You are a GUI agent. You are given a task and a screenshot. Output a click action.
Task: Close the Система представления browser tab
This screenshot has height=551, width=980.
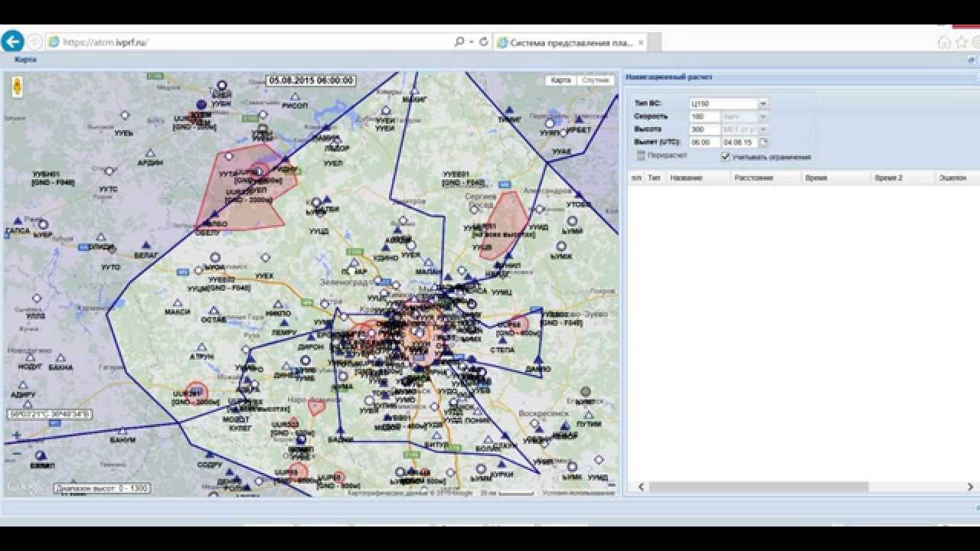tap(640, 43)
